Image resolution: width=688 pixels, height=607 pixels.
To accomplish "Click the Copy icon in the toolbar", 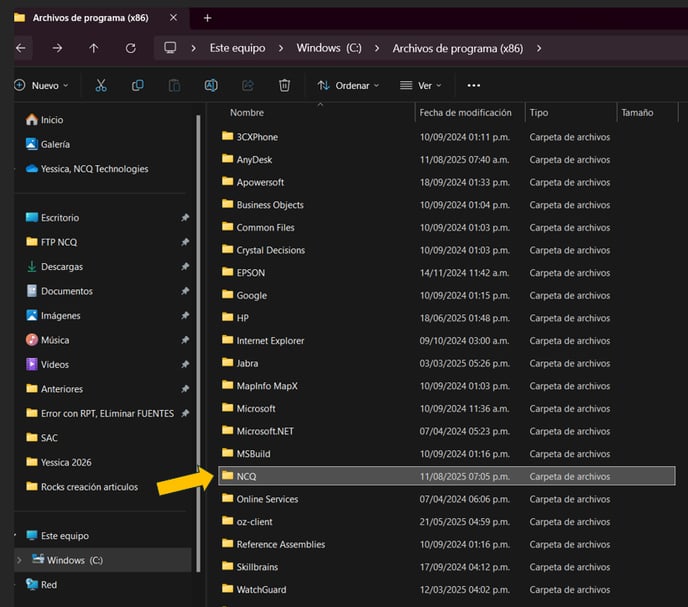I will click(137, 85).
